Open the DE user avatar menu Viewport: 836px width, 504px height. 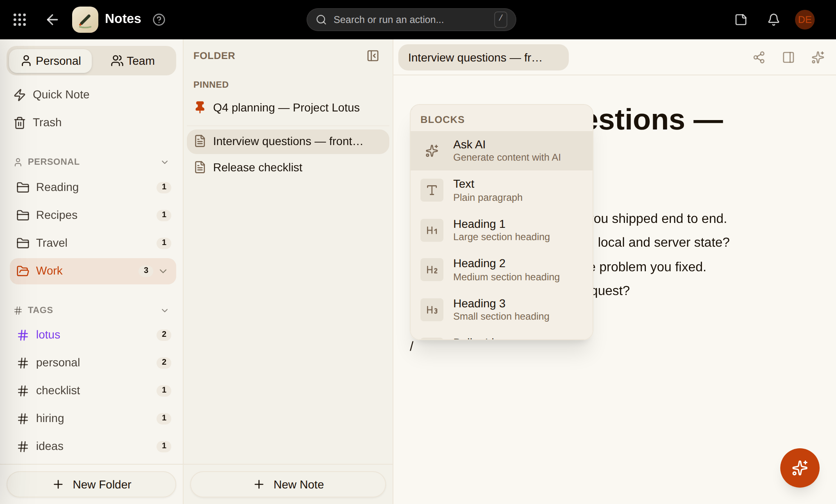pyautogui.click(x=805, y=20)
